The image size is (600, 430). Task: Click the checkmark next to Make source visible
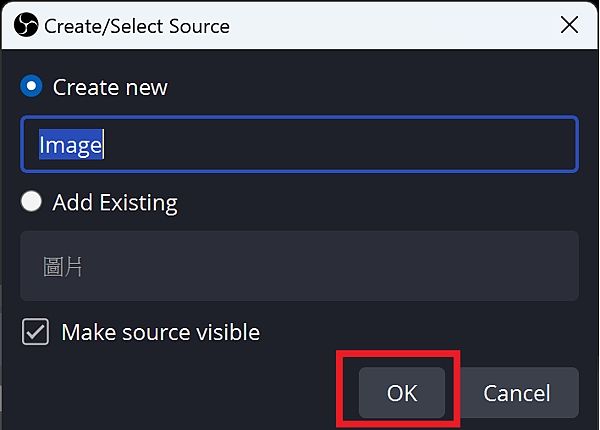pyautogui.click(x=35, y=332)
